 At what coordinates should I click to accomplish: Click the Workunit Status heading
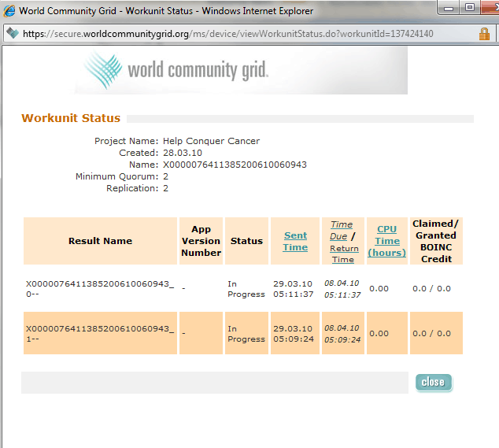point(71,118)
